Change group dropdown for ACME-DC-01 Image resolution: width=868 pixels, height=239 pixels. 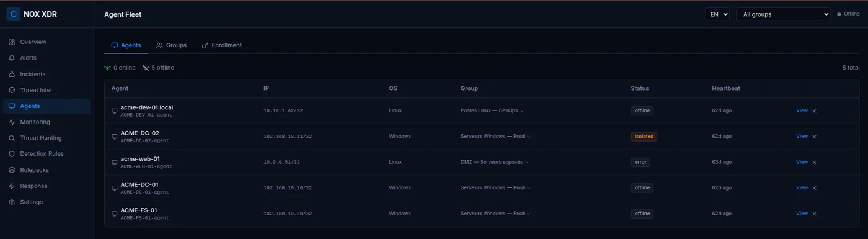(x=496, y=187)
